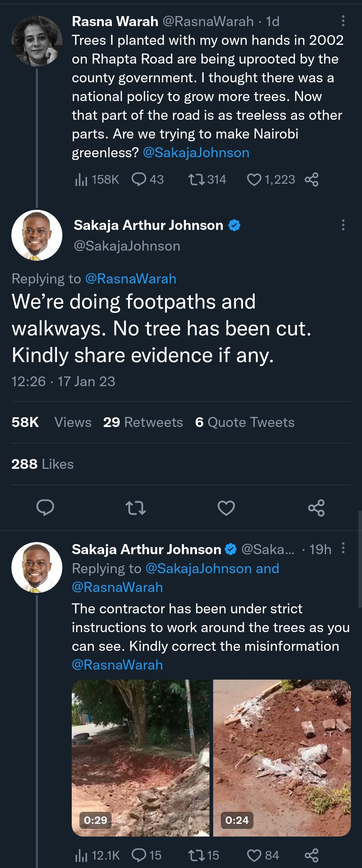This screenshot has height=868, width=362.
Task: Open replies on Rasna Warah's tweet
Action: click(139, 180)
